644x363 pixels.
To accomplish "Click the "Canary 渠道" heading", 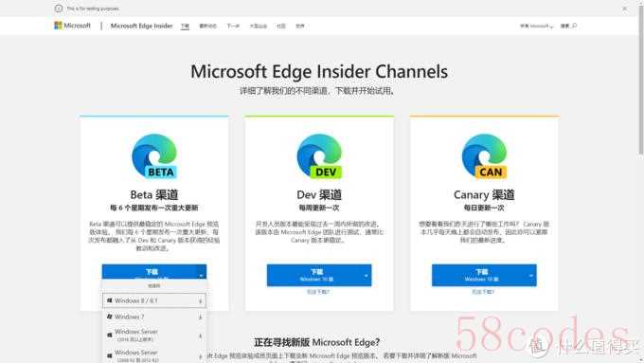I will [x=484, y=194].
